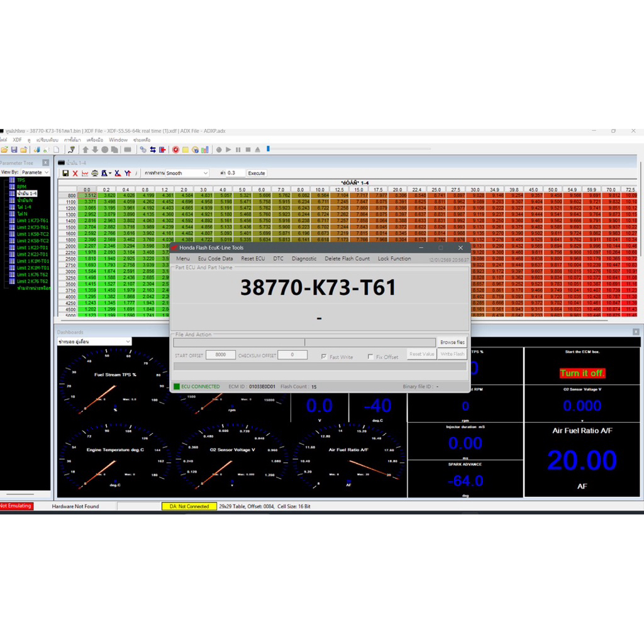
Task: Click the START OFFSET input field
Action: [x=221, y=355]
